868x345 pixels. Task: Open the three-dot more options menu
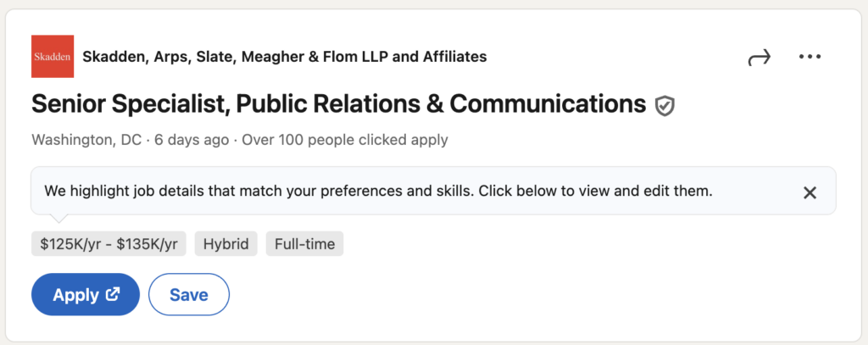click(x=810, y=57)
